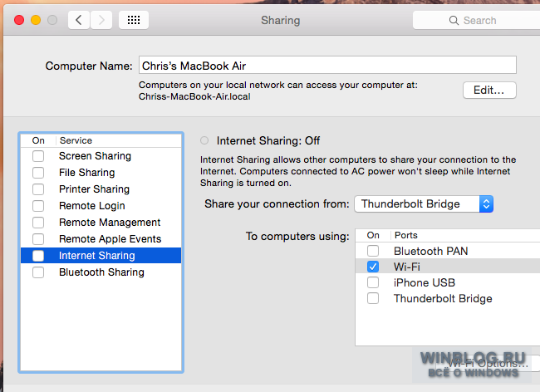The height and width of the screenshot is (392, 540).
Task: Close the Sharing window with red button
Action: point(19,20)
